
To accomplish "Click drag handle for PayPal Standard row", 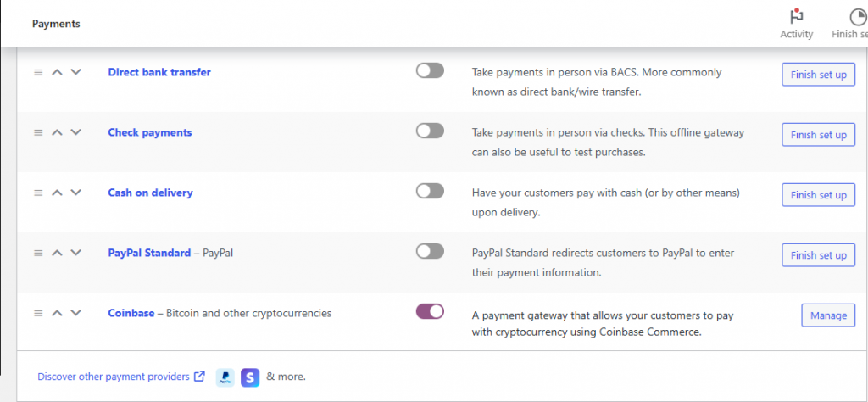I will point(38,253).
